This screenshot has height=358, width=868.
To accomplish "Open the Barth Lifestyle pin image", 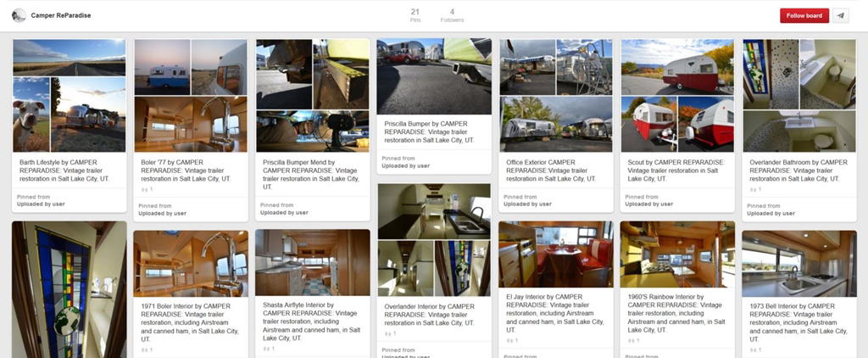I will 70,95.
